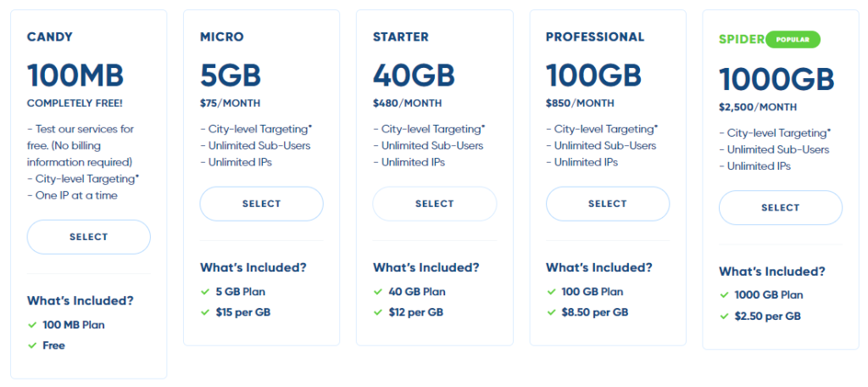Screen dimensions: 868x387
Task: Click the checkmark beside 40 GB Plan
Action: pyautogui.click(x=378, y=292)
